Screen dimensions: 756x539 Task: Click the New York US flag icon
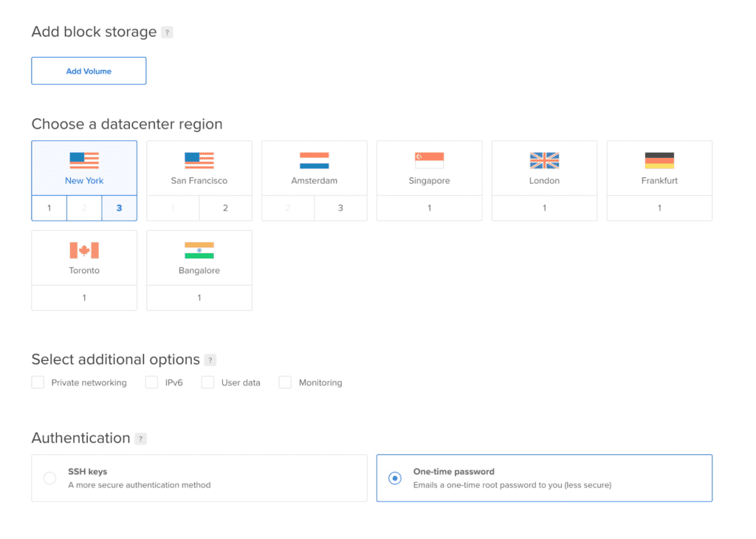[x=84, y=160]
